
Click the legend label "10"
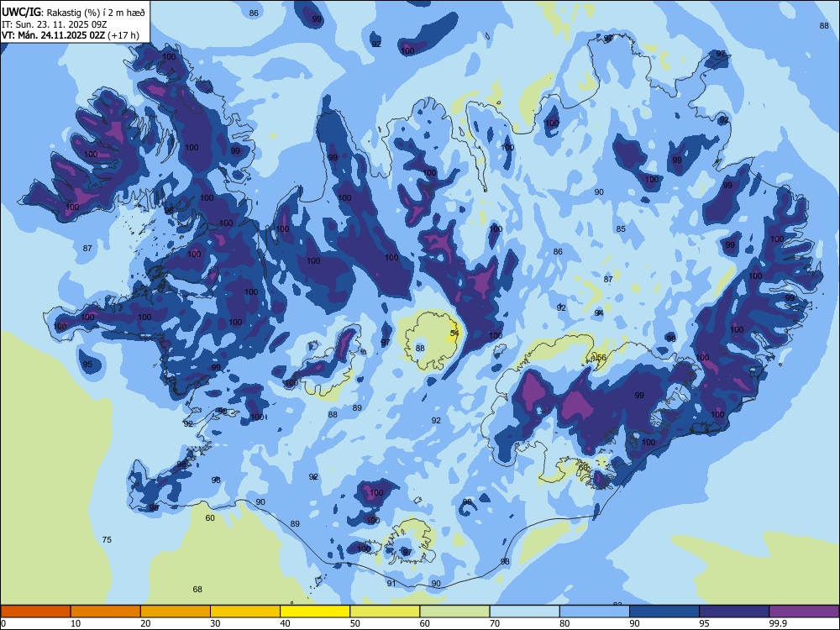click(76, 623)
